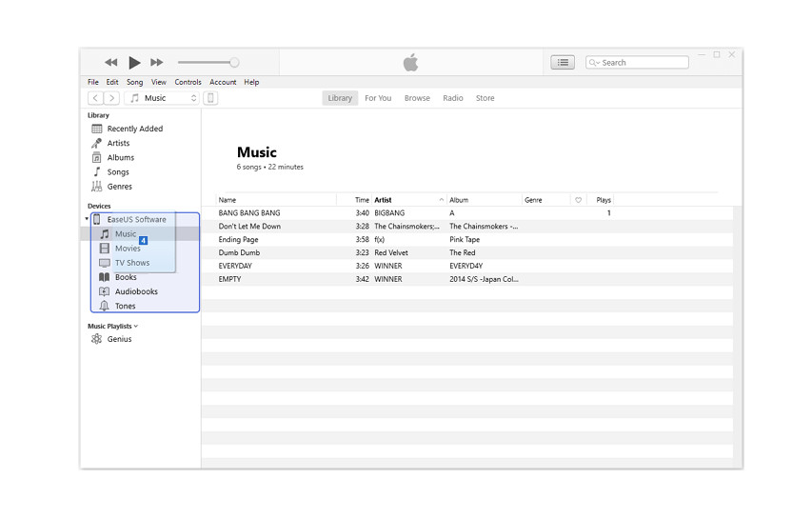Click the iPhone device icon button

[210, 98]
